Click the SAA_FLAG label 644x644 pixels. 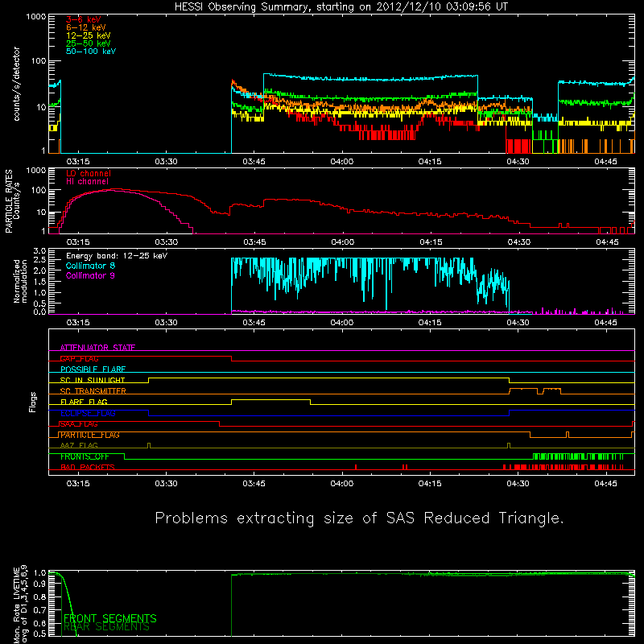(x=79, y=424)
